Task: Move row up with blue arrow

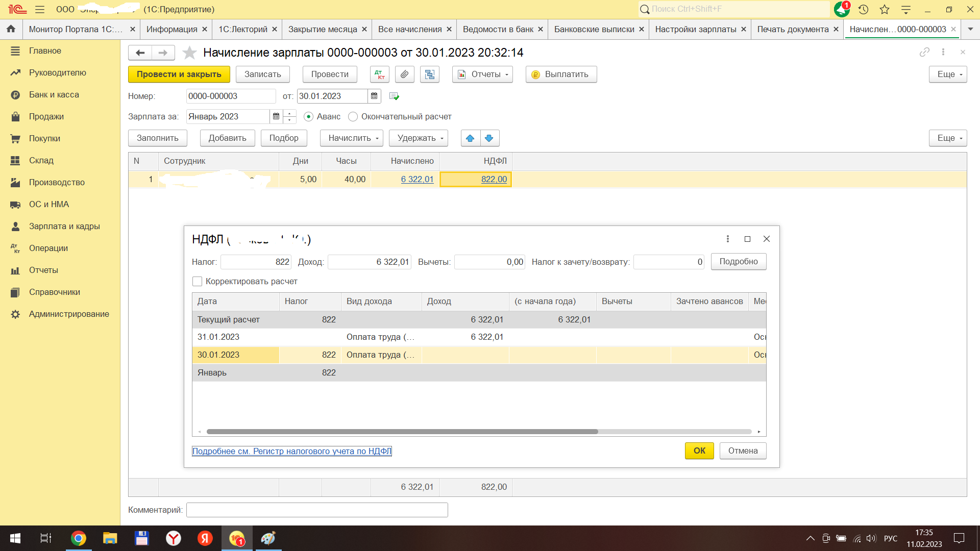Action: tap(470, 138)
